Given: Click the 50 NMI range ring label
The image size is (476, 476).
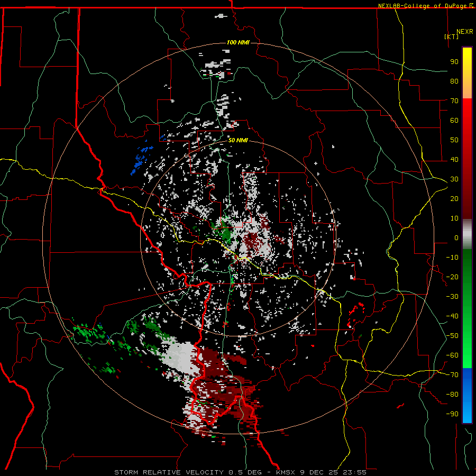Looking at the screenshot, I should 238,140.
